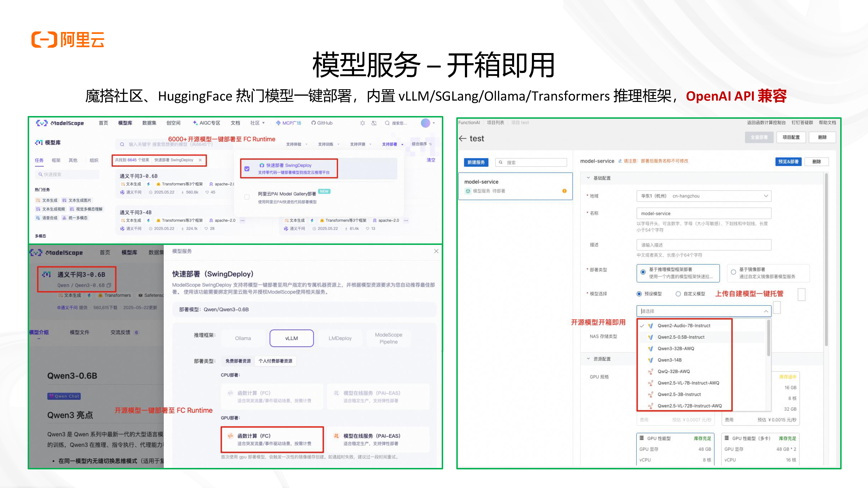The height and width of the screenshot is (488, 868).
Task: Open the 帮助文档 link
Action: pyautogui.click(x=827, y=123)
